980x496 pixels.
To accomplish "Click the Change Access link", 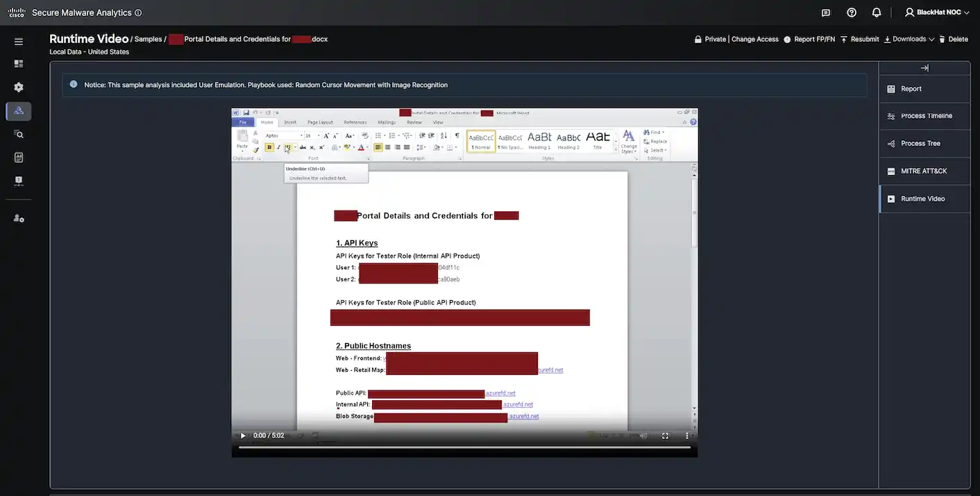I will click(755, 39).
